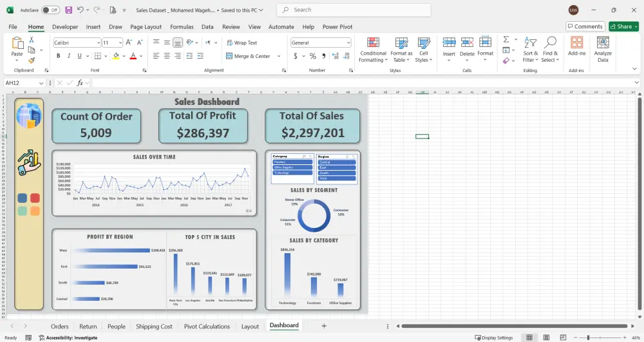Select East in the Region slicer
Screen dimensions: 644x342
(337, 167)
